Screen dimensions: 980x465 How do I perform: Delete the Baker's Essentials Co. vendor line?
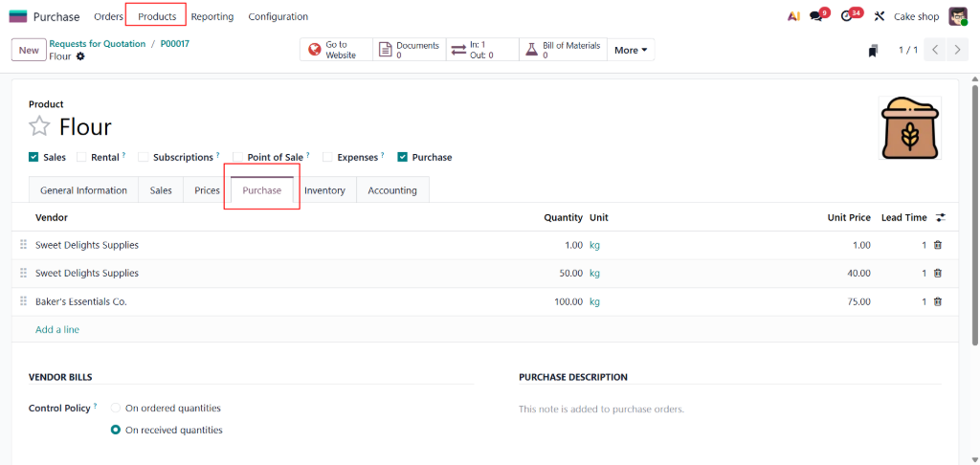(x=938, y=301)
